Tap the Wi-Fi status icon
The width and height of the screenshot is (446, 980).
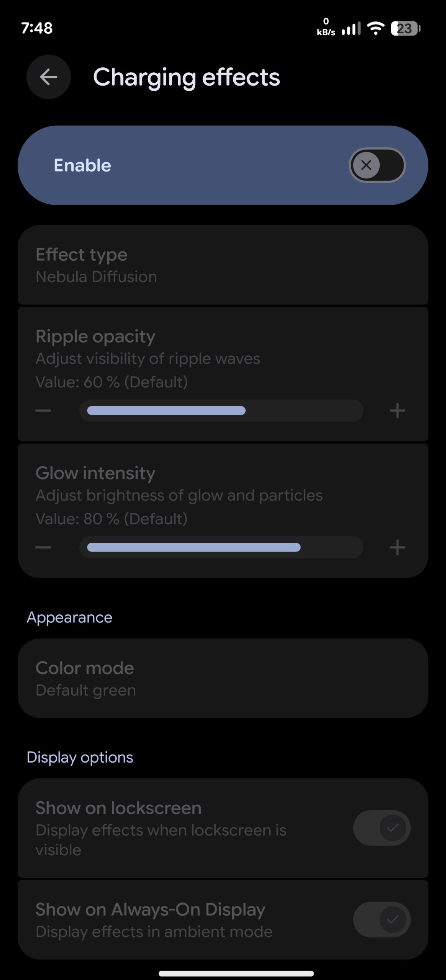[375, 28]
